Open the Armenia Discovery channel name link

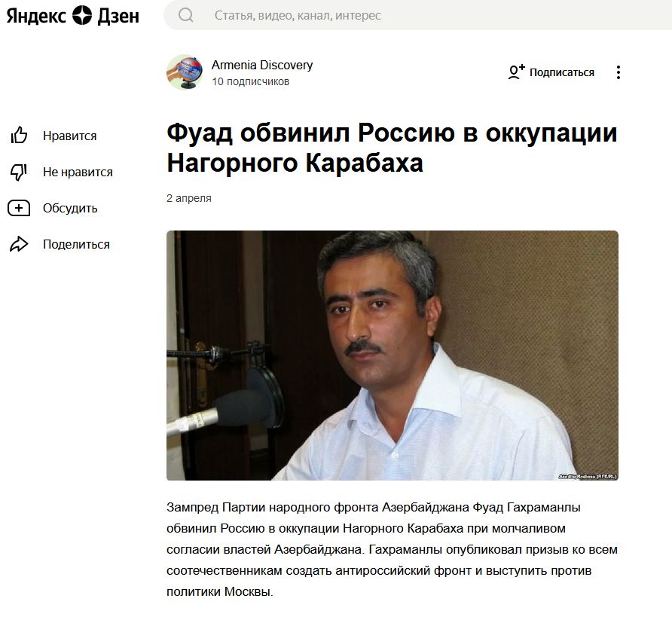click(262, 65)
